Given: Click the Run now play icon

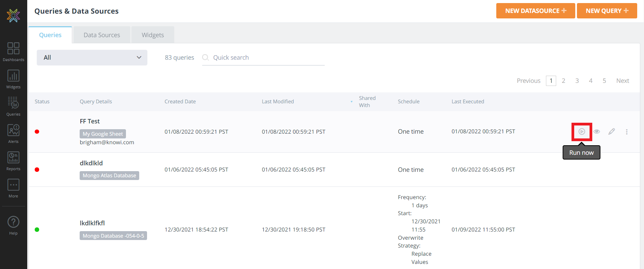Looking at the screenshot, I should coord(582,132).
